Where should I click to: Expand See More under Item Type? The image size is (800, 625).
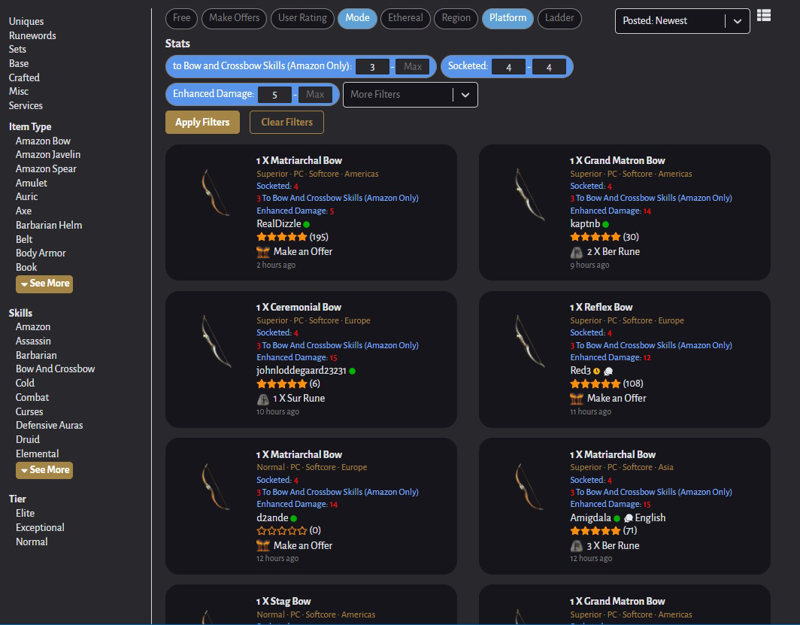click(x=44, y=284)
